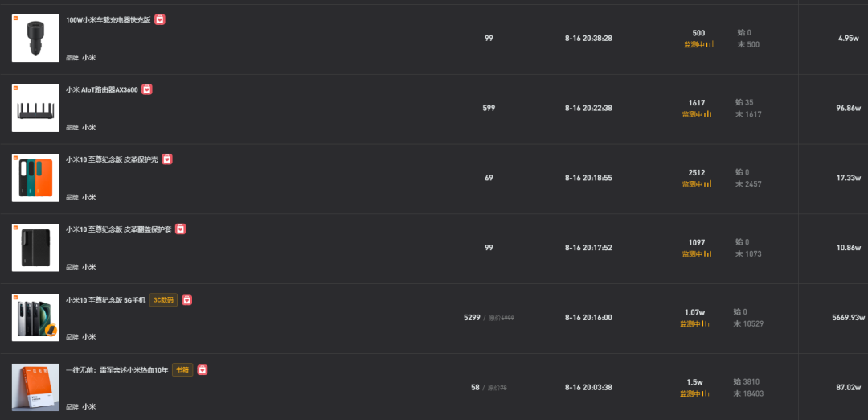The height and width of the screenshot is (420, 868).
Task: Open 100W小米车载充电器快充版 title link
Action: (108, 19)
